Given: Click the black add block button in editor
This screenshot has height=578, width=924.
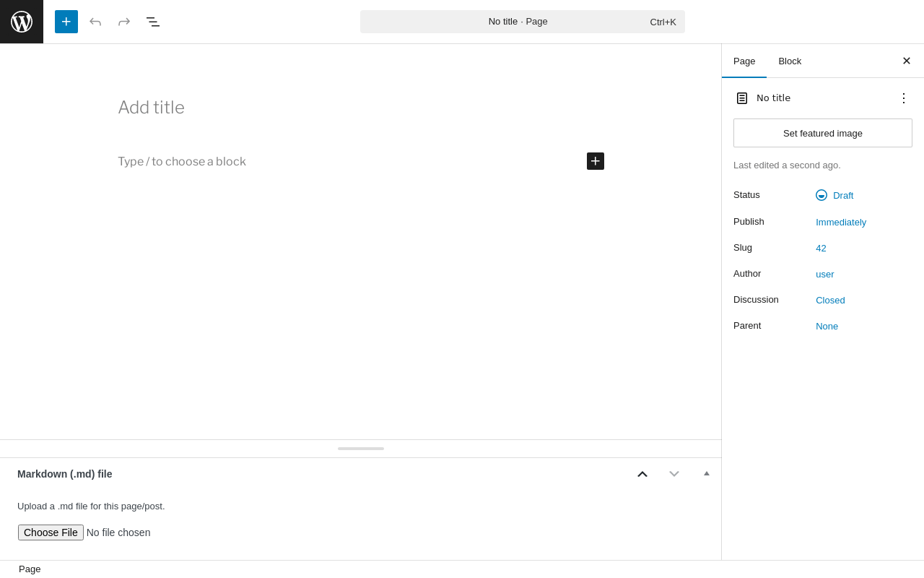Looking at the screenshot, I should 596,161.
